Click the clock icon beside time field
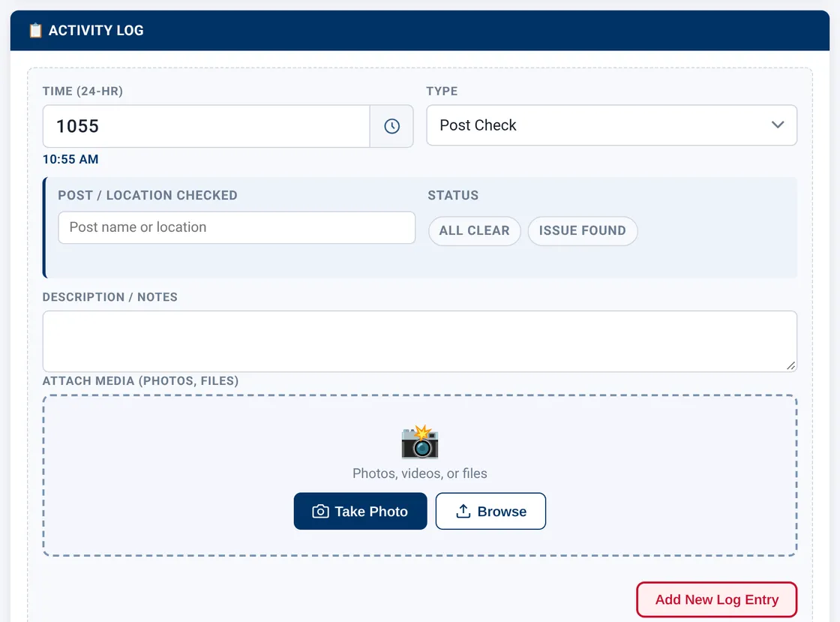 click(391, 127)
